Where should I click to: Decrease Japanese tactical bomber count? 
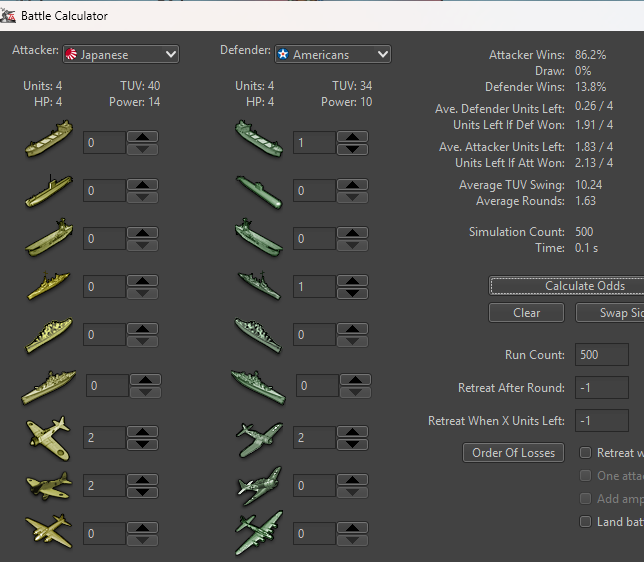143,493
